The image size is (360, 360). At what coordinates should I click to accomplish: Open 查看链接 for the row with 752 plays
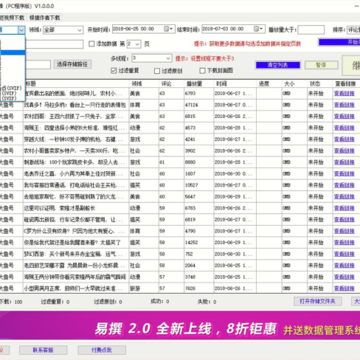344,254
